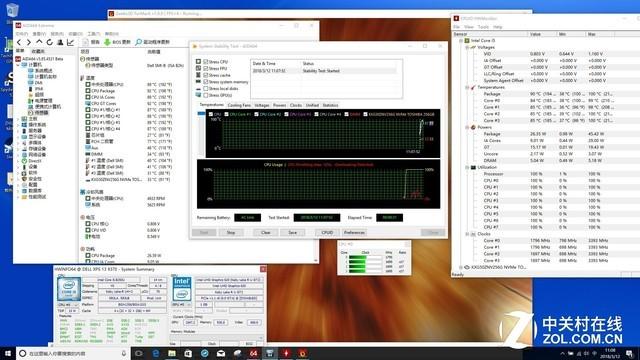Collapse the Powers section in HWMonitor

click(467, 127)
